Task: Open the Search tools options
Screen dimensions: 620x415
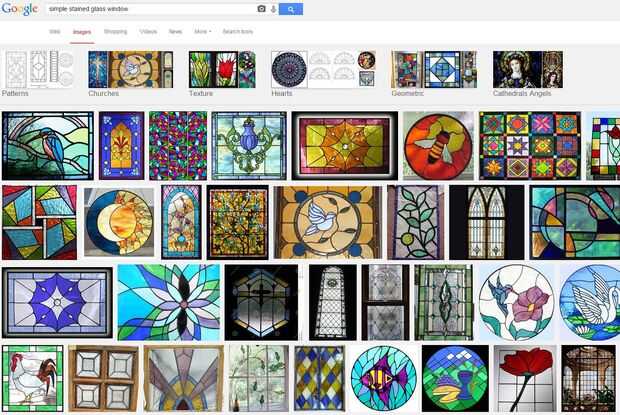Action: click(x=238, y=32)
